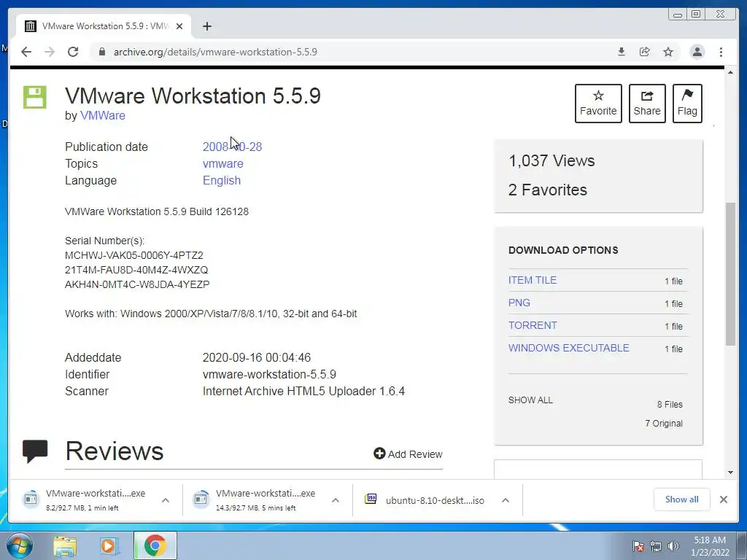Image resolution: width=747 pixels, height=560 pixels.
Task: Click SHOW ALL files link
Action: (x=530, y=400)
